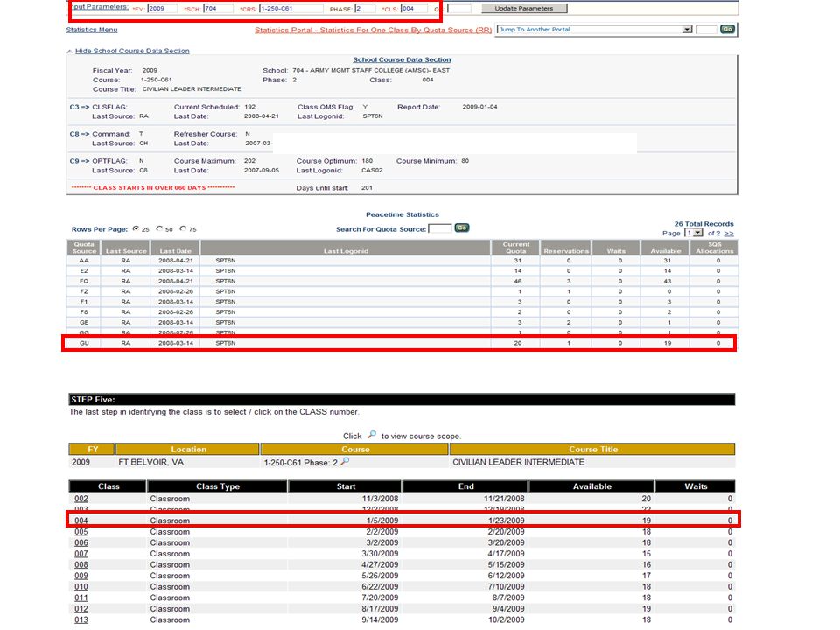
Task: Click the FZ quota source cell
Action: [x=84, y=291]
